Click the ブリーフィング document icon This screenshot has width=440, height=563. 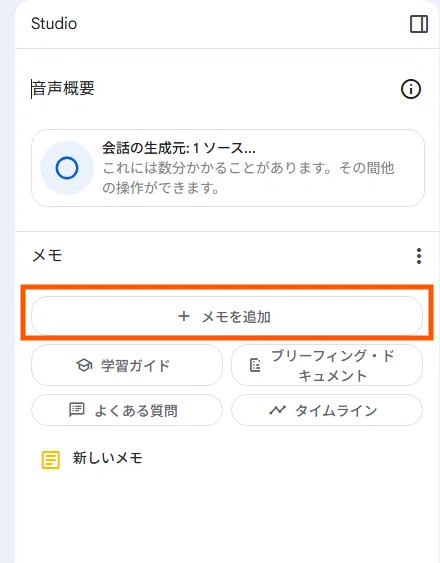click(x=255, y=365)
